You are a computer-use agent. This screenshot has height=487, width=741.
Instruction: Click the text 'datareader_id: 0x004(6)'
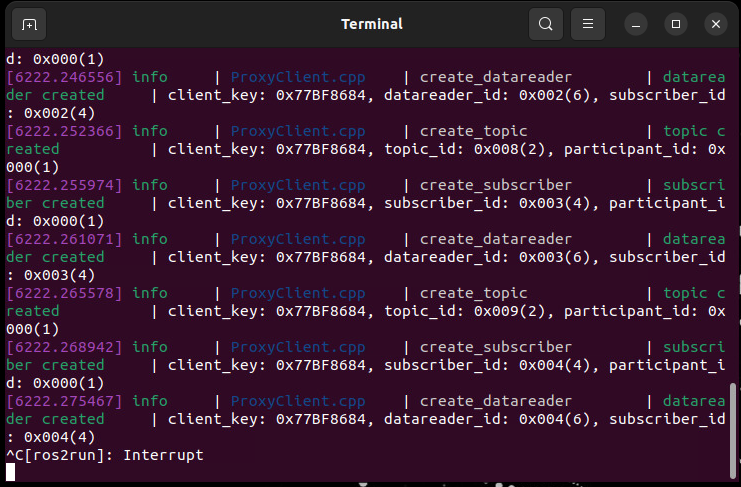coord(487,419)
